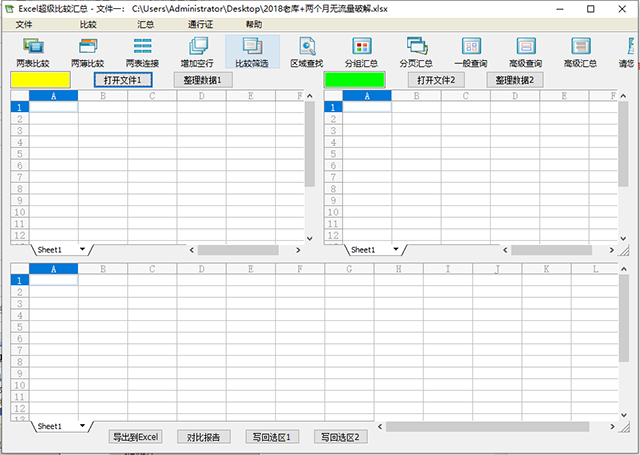Select the 两表连接 toolbar icon
This screenshot has width=640, height=455.
click(x=142, y=52)
